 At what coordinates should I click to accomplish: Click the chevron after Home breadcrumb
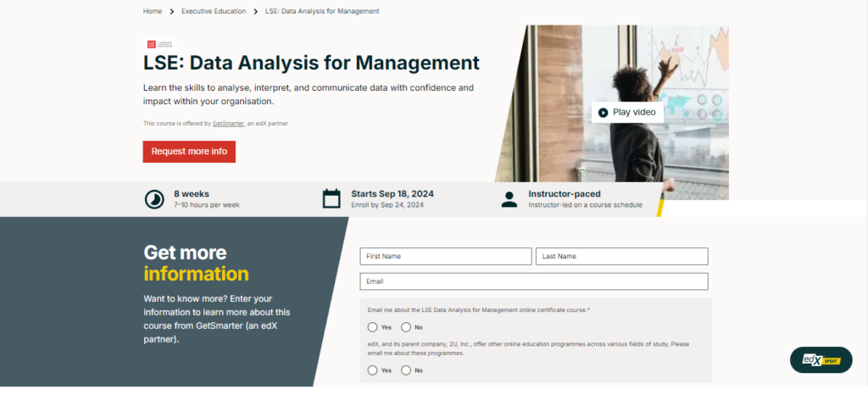click(171, 11)
